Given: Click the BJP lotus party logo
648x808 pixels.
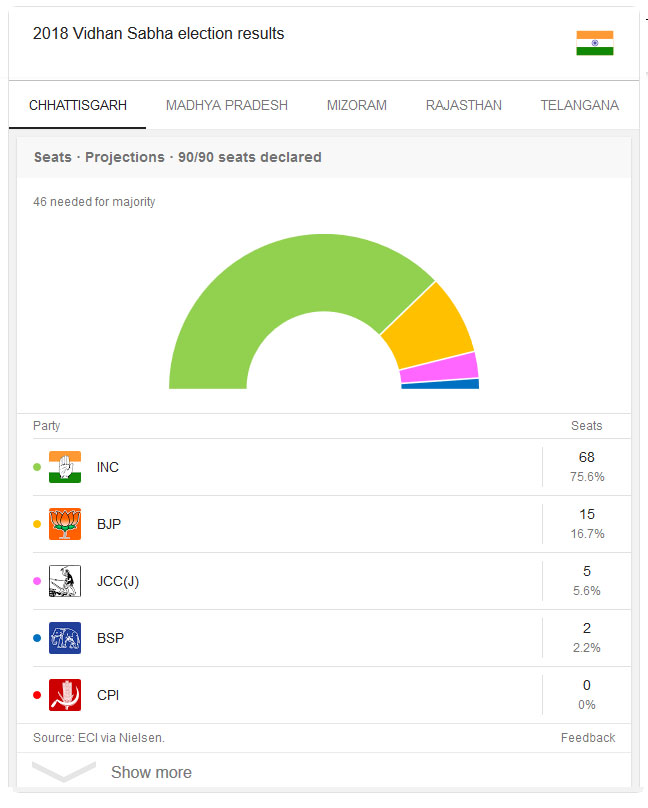Looking at the screenshot, I should point(65,524).
